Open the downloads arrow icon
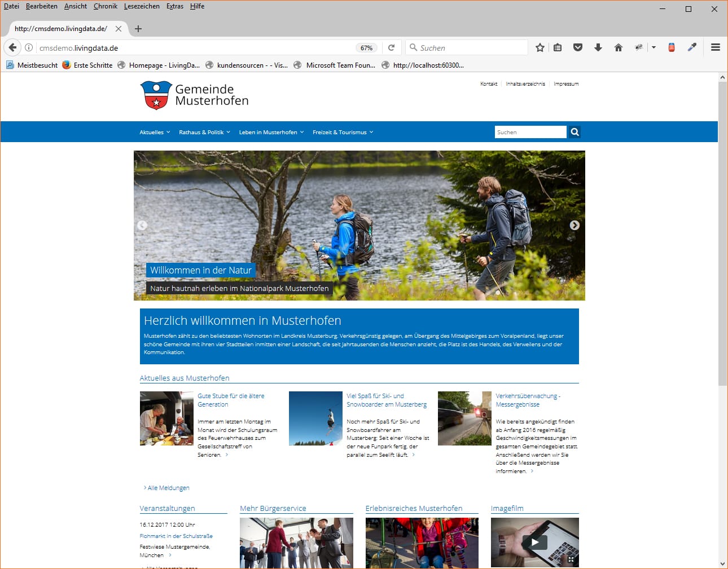Image resolution: width=728 pixels, height=569 pixels. pos(598,47)
